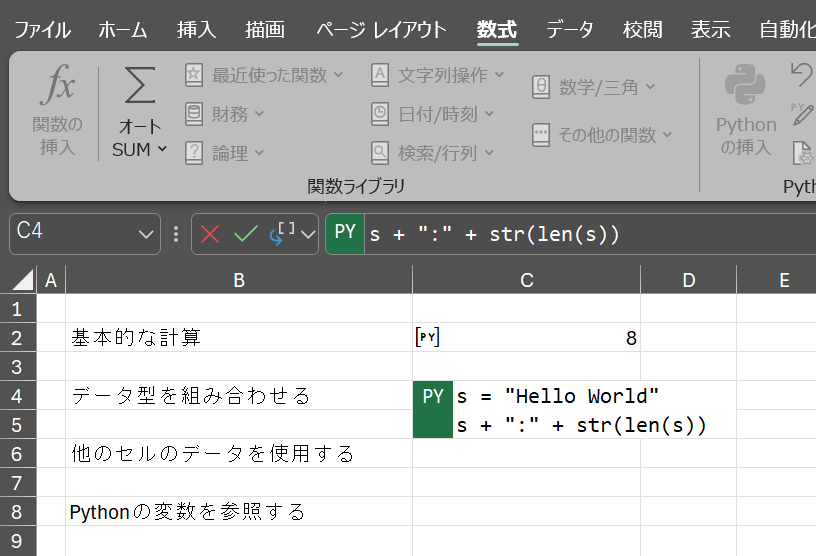
Task: Click the オートSUM sigma icon
Action: pos(139,89)
